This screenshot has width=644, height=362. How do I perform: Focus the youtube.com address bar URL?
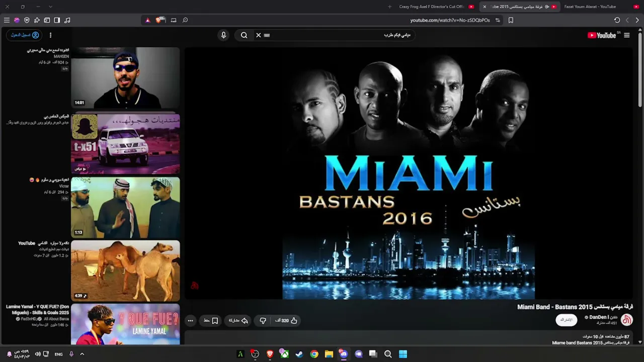tap(450, 20)
